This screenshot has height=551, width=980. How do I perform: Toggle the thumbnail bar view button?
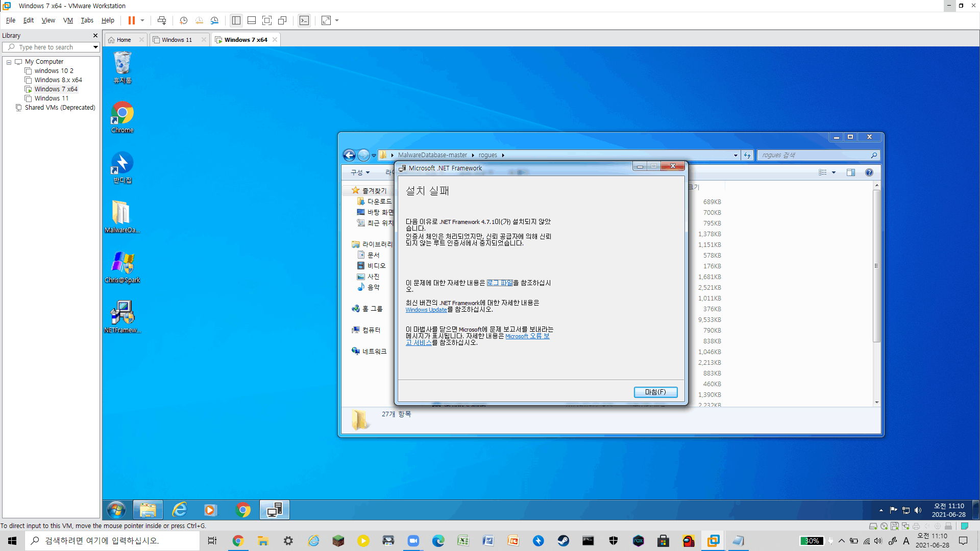(251, 20)
